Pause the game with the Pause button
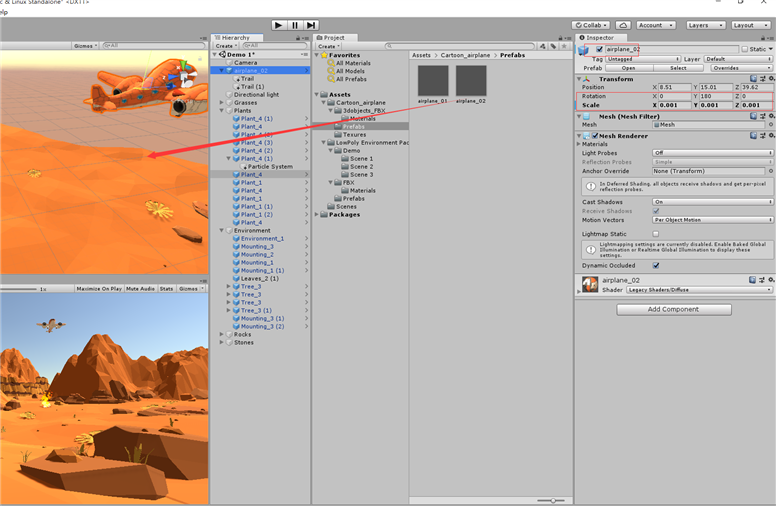776x506 pixels. 294,25
